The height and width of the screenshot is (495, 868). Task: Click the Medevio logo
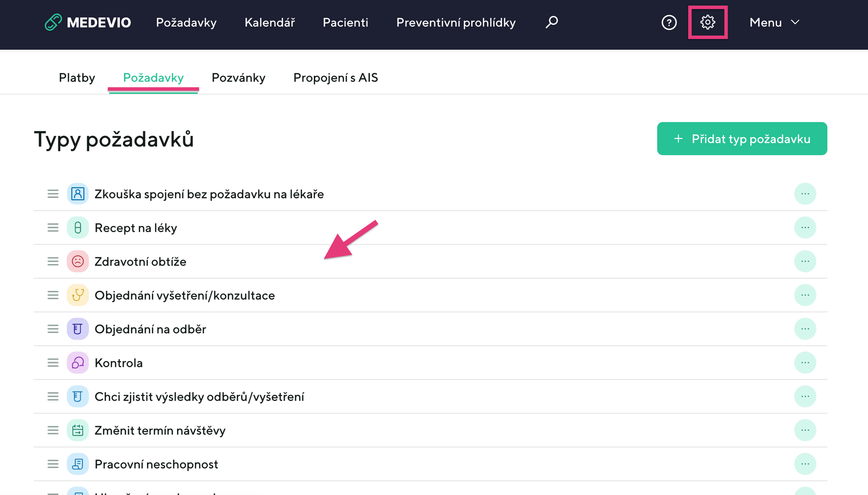pyautogui.click(x=88, y=22)
